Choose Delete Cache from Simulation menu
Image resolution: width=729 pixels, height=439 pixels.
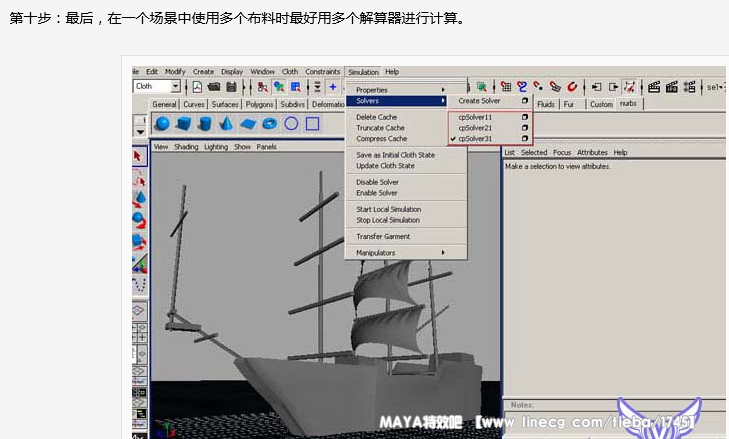(x=377, y=117)
